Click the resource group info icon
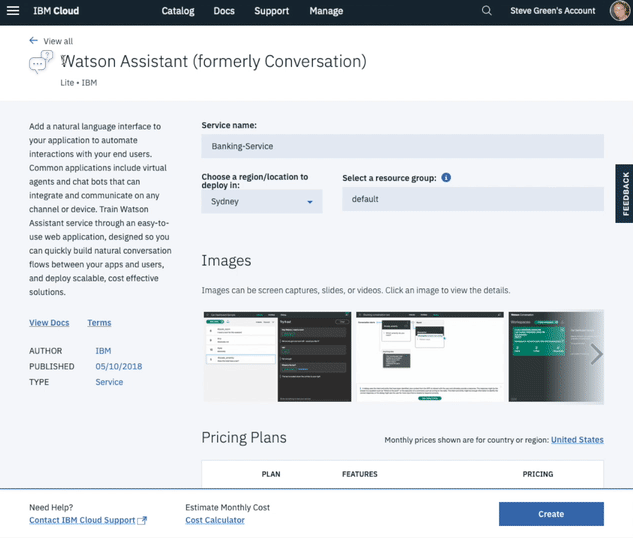 tap(446, 178)
